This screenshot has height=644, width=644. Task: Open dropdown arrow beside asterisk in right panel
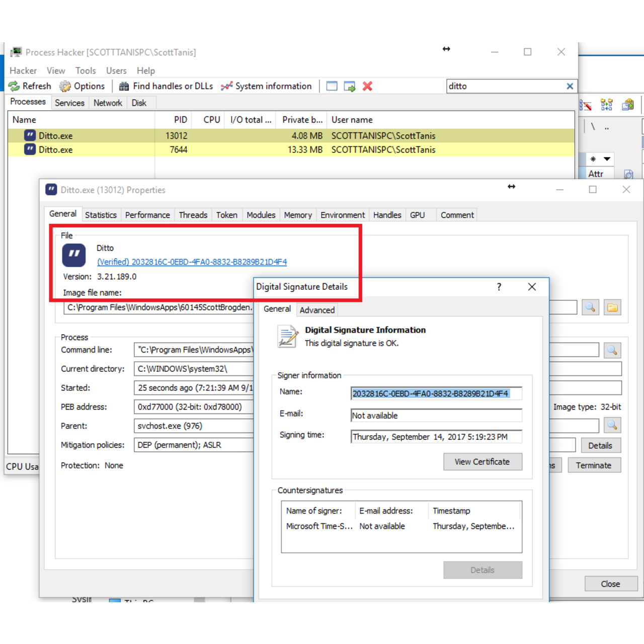coord(607,159)
